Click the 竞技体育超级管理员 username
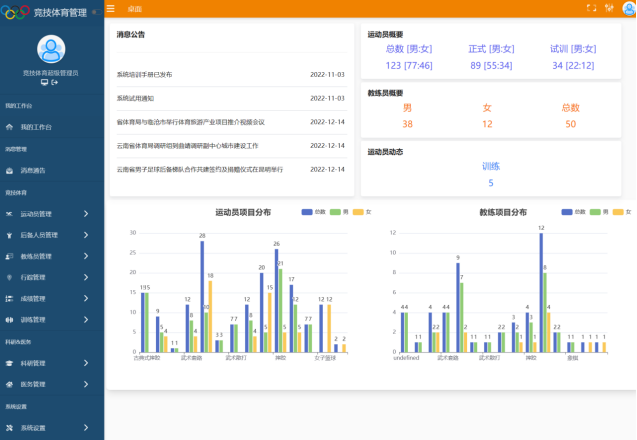This screenshot has width=637, height=440. [51, 73]
